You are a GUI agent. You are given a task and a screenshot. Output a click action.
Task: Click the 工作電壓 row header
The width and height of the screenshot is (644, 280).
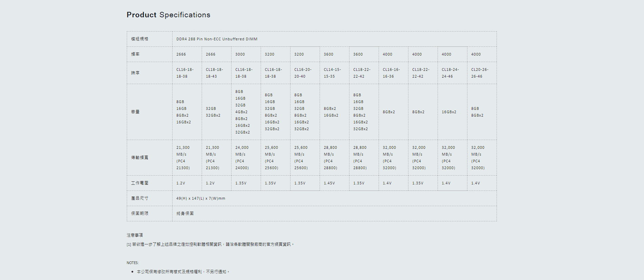point(140,183)
